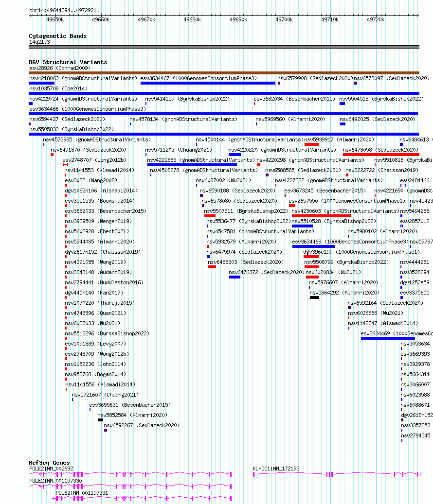
Task: Open esv1091889 (Levy2007) variant
Action: point(95,344)
